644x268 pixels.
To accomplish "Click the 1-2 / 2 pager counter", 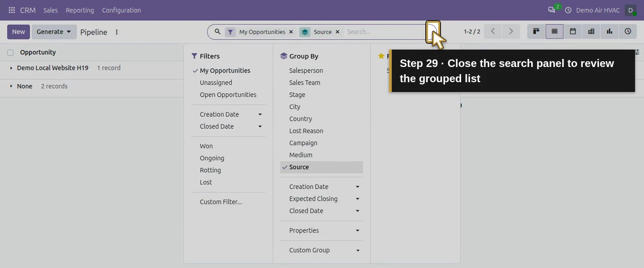I will click(x=472, y=32).
